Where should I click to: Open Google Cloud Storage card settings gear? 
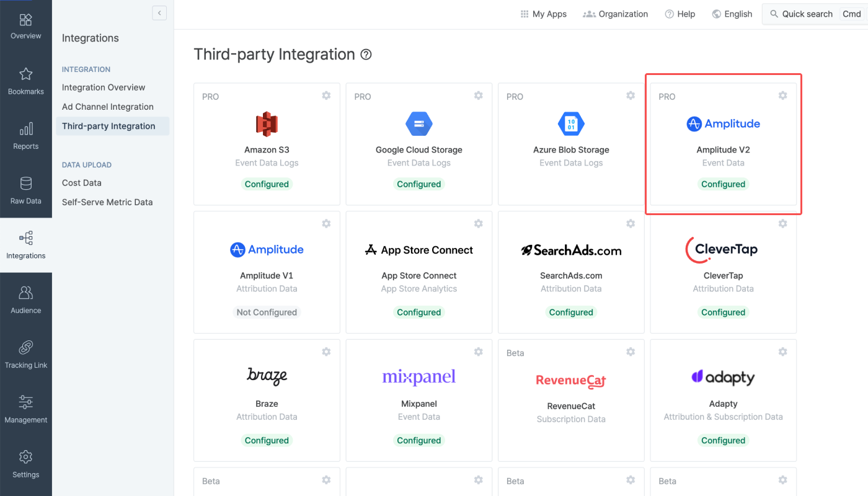[479, 95]
